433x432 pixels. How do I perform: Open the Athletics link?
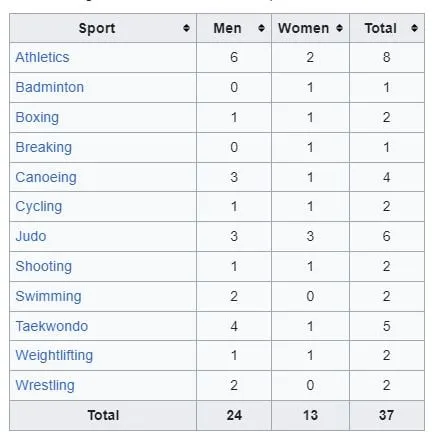coord(42,57)
